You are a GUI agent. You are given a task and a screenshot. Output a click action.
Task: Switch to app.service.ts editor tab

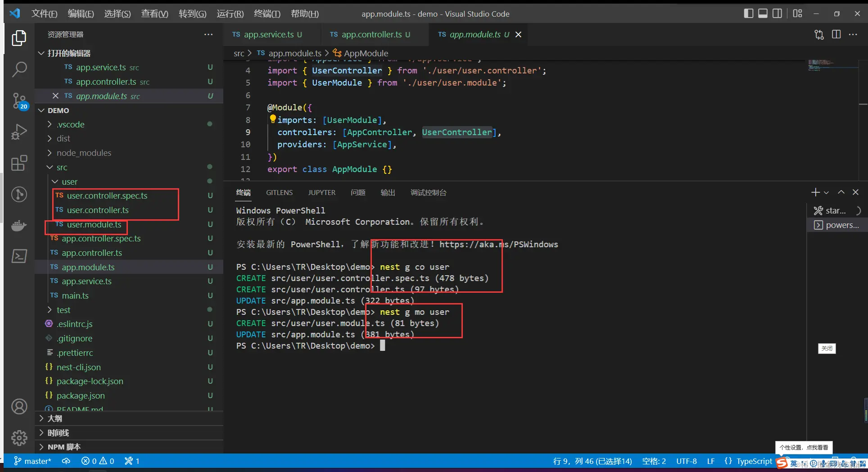268,35
